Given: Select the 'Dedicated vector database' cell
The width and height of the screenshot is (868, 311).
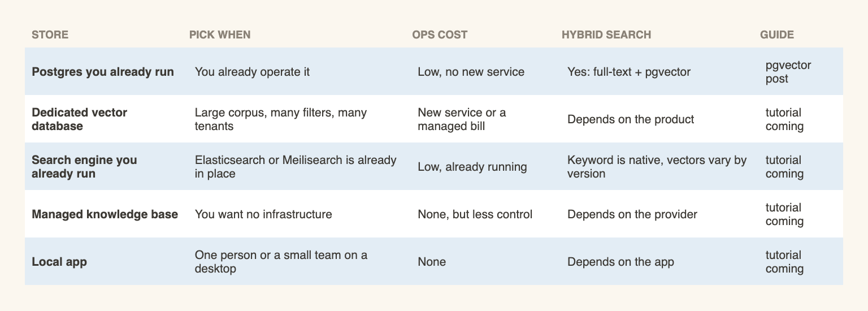Looking at the screenshot, I should coord(79,119).
